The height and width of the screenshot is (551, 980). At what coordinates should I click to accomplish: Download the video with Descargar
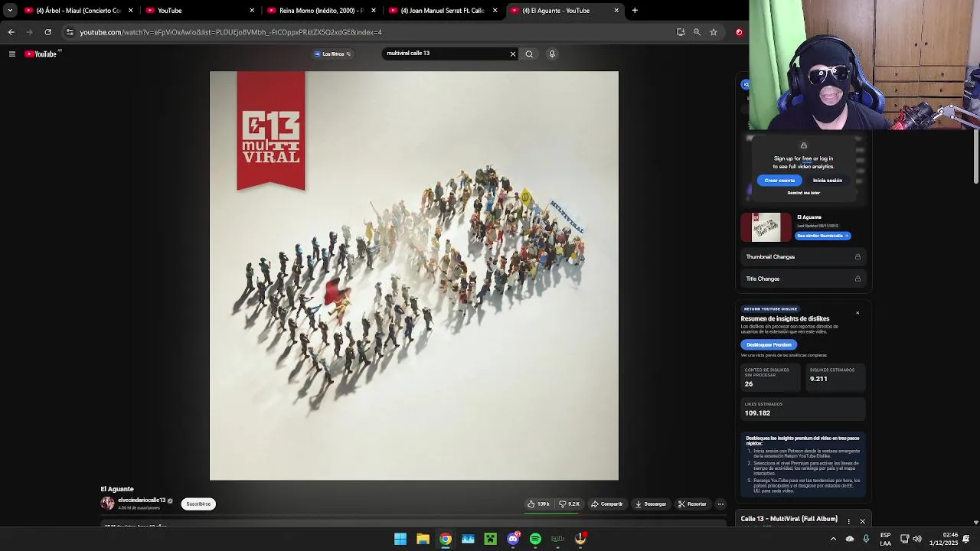coord(651,504)
